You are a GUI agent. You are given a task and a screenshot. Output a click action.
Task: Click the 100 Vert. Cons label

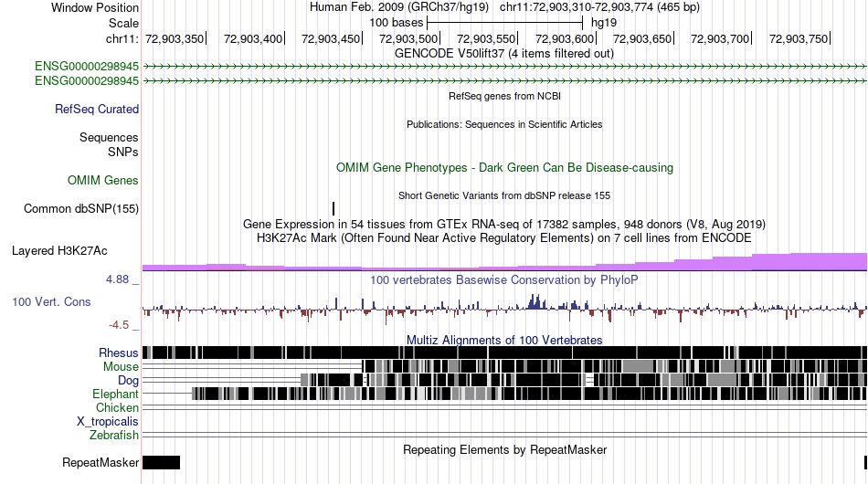coord(51,301)
